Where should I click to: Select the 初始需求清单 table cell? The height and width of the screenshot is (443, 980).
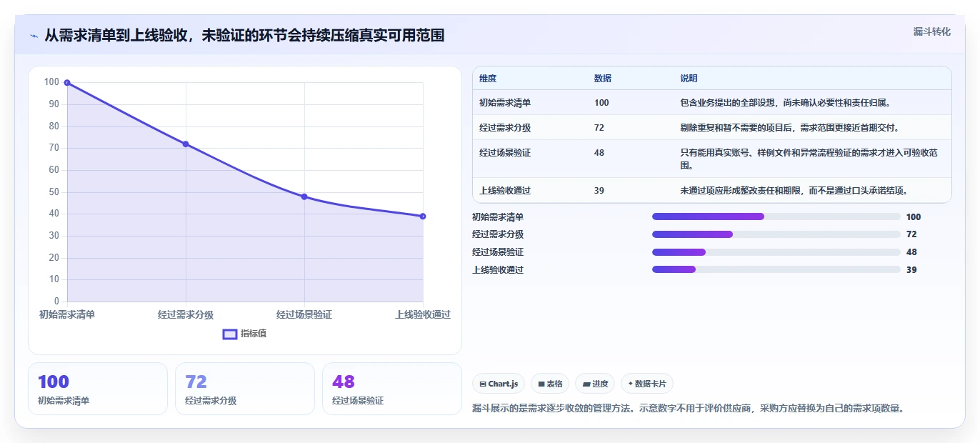point(505,103)
